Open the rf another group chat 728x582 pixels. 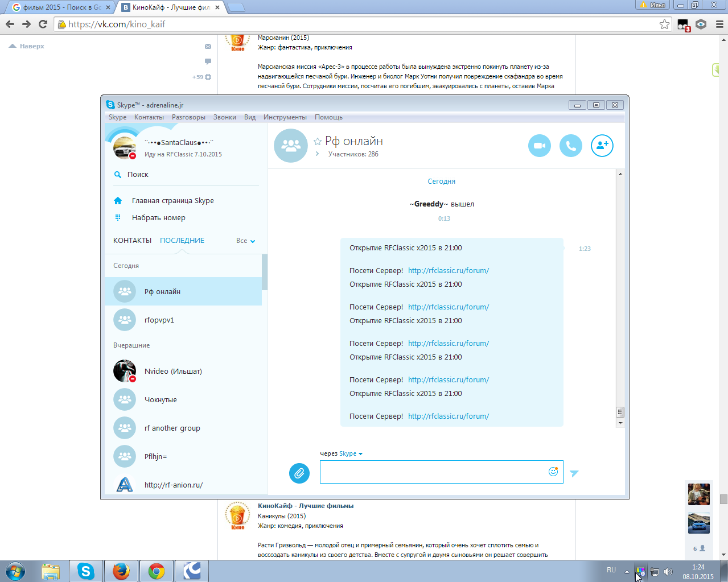(x=183, y=428)
